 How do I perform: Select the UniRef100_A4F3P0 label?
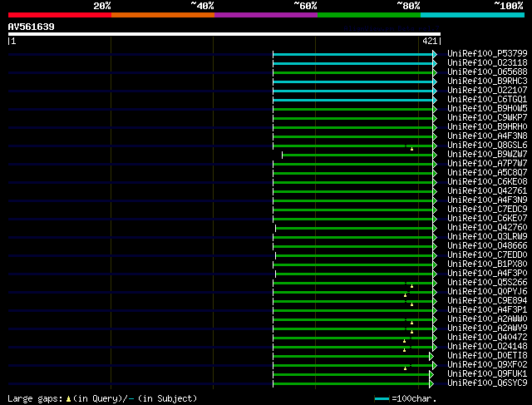487,274
